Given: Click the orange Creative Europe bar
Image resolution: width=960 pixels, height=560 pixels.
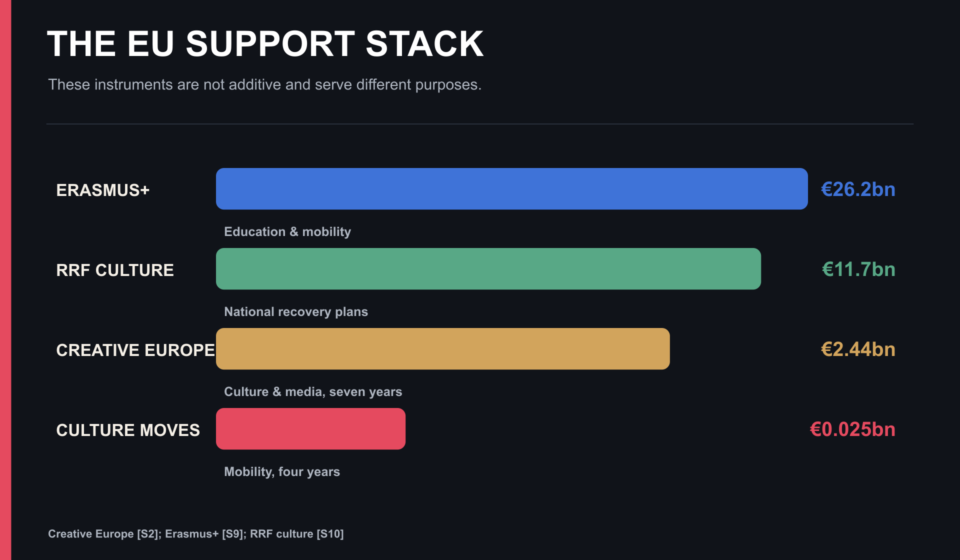Looking at the screenshot, I should (x=443, y=349).
